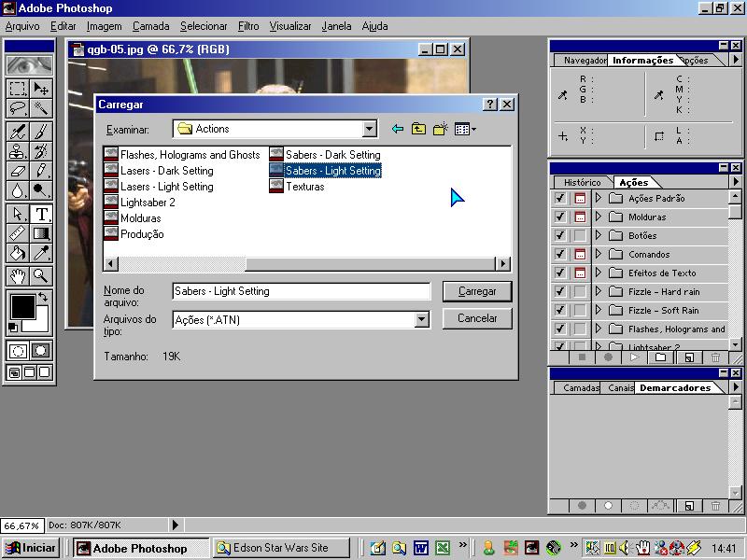Open the Arquivos do tipo dropdown
Screen dimensions: 747x560
[x=422, y=319]
